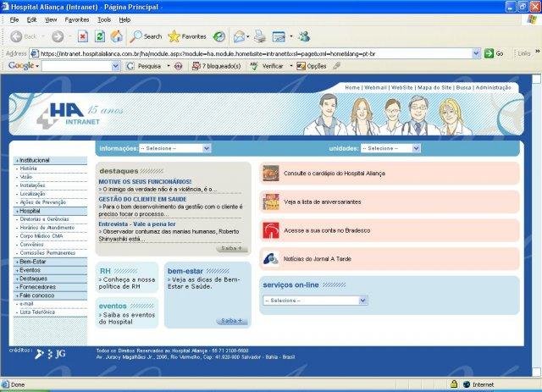Click the Search magnifier toolbar button
Image resolution: width=542 pixels, height=392 pixels.
pyautogui.click(x=146, y=36)
